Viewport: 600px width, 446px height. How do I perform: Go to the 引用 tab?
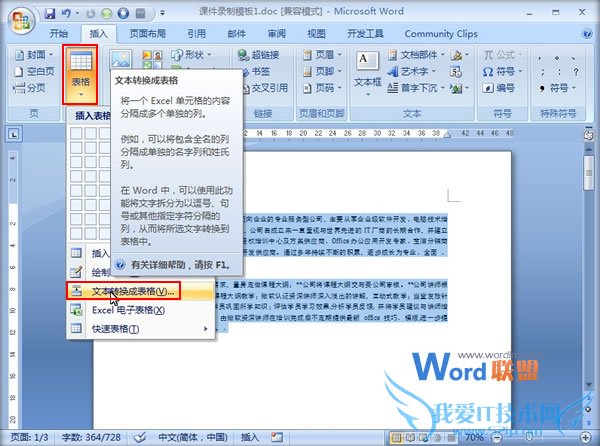tap(197, 34)
